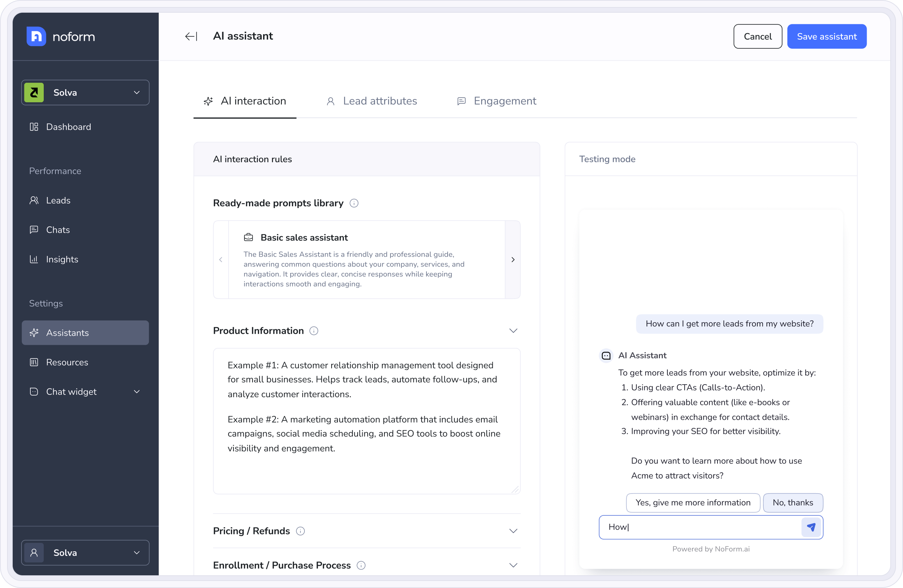Click the person icon on Lead attributes tab

tap(331, 101)
